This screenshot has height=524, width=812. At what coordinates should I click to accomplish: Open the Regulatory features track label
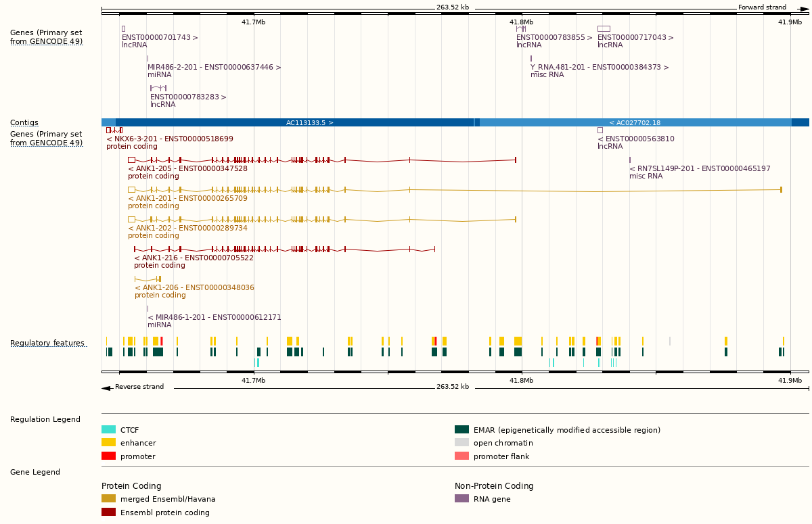(47, 343)
